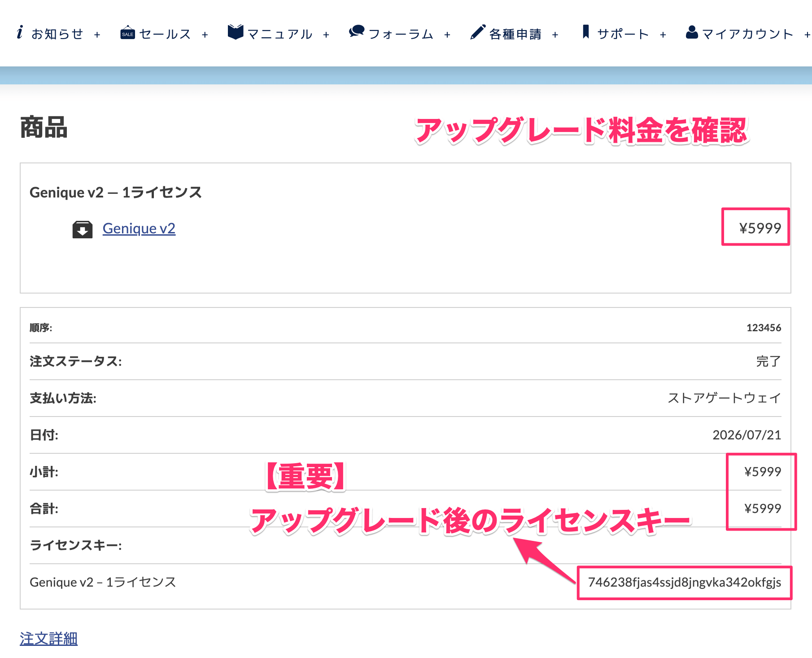Click the 商品 section heading
812x658 pixels.
44,127
